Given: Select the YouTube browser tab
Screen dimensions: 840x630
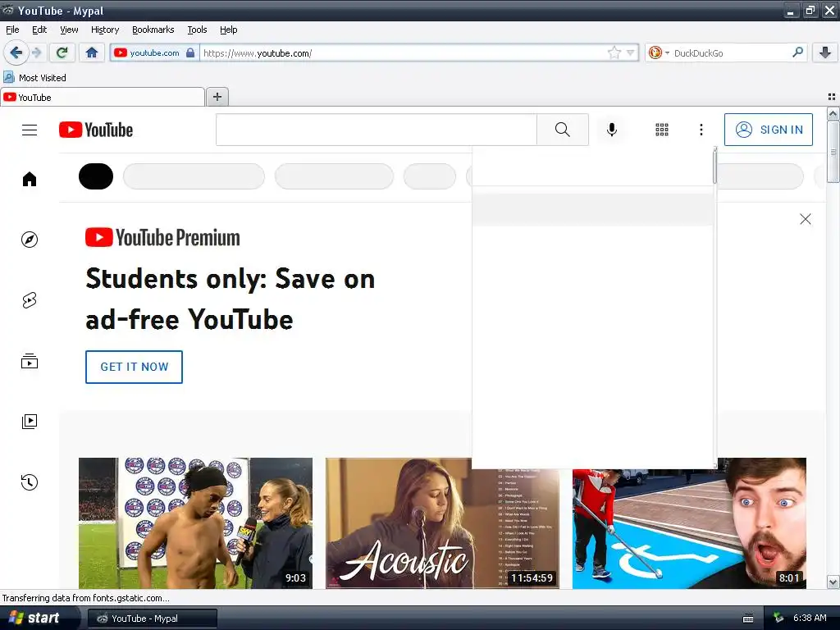Looking at the screenshot, I should click(x=103, y=97).
